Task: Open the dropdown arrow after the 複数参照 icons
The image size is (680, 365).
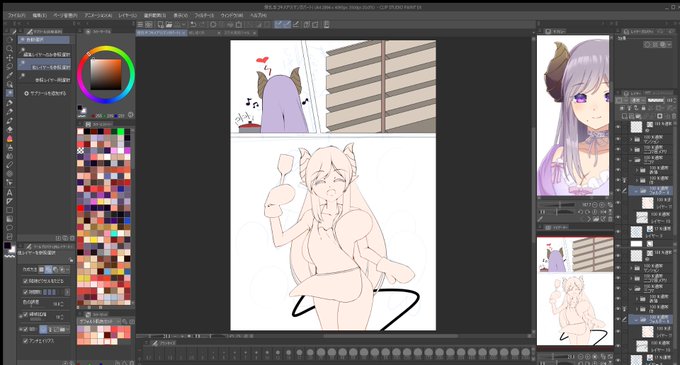Action: click(68, 330)
